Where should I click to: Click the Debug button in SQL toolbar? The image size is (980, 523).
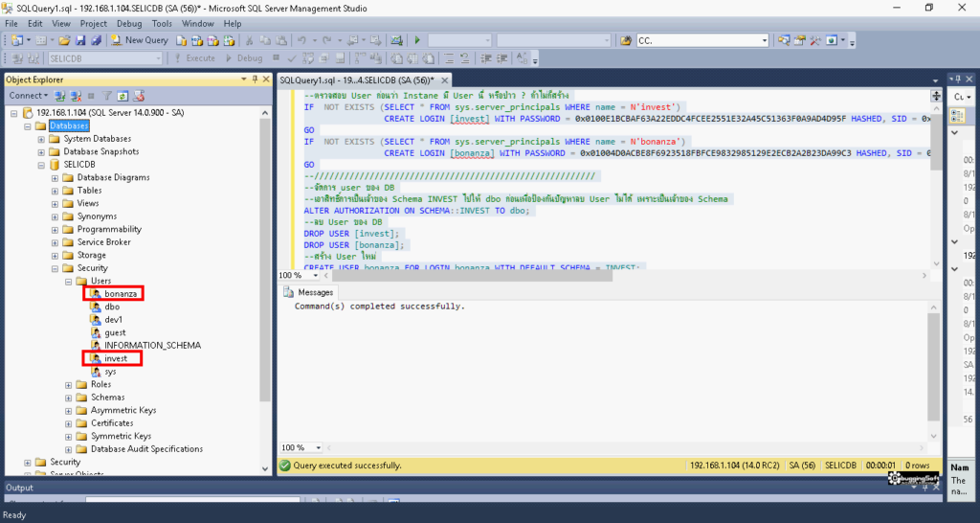coord(244,58)
